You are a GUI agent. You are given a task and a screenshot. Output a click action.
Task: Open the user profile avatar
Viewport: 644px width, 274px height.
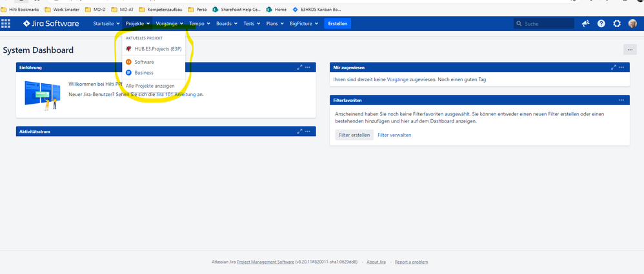[x=632, y=24]
